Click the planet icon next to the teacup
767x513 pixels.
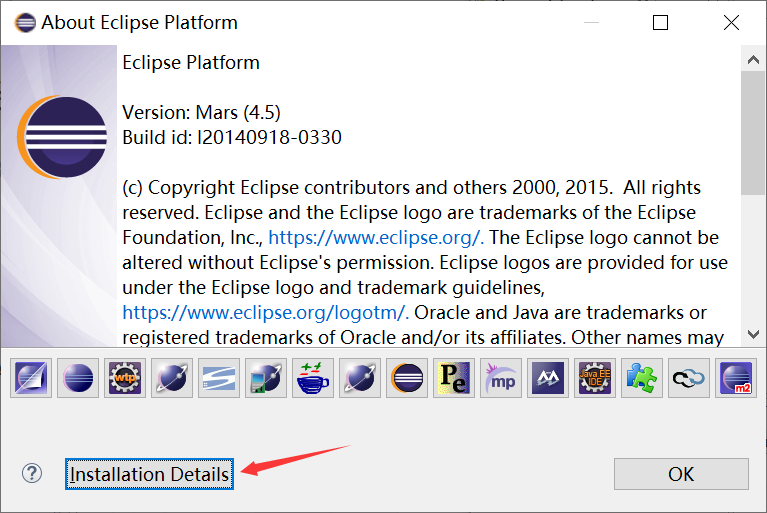[360, 378]
